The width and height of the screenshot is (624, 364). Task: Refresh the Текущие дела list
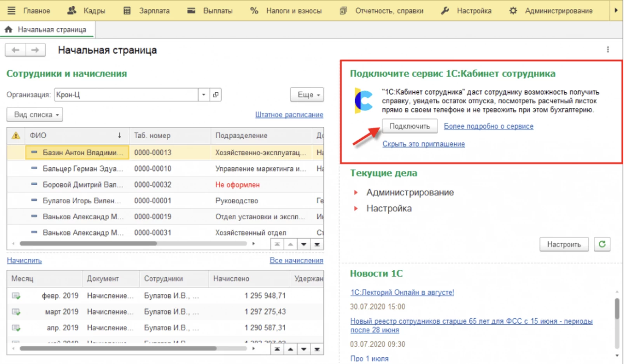(x=602, y=244)
